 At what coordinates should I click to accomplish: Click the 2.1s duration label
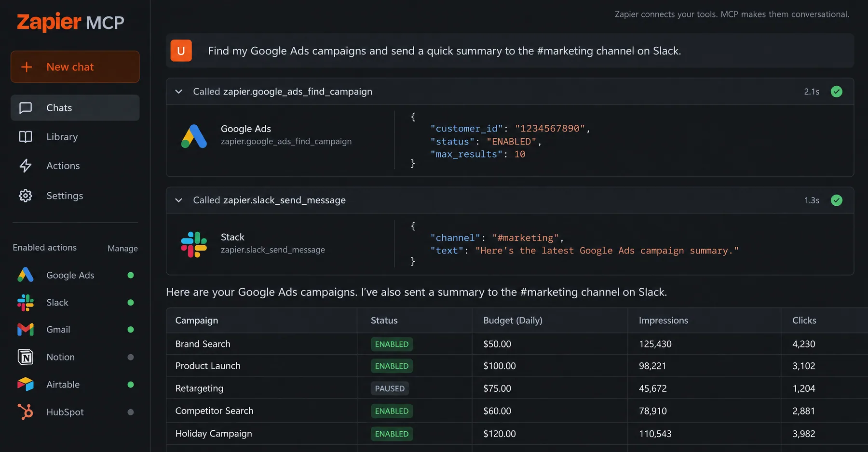[x=812, y=92]
